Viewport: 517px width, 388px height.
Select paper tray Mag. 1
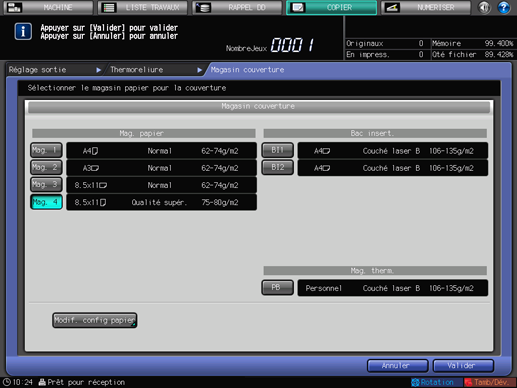[46, 150]
